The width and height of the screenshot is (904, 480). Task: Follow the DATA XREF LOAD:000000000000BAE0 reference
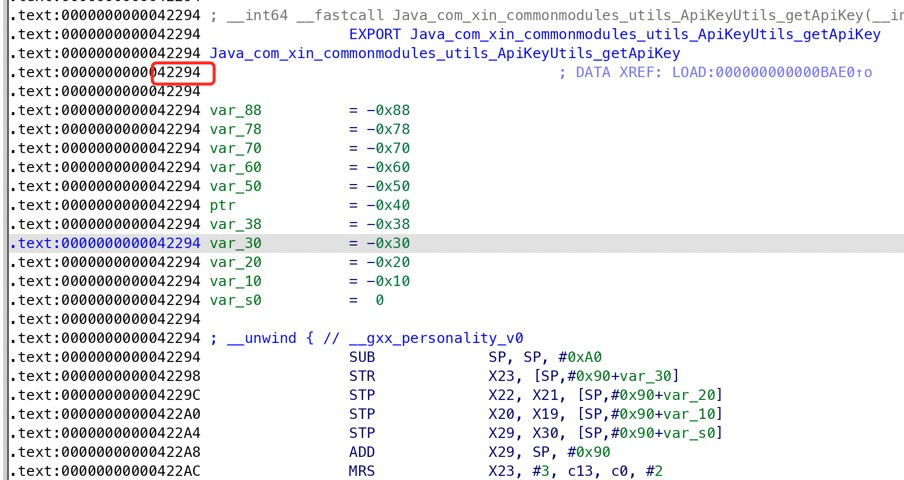(715, 72)
